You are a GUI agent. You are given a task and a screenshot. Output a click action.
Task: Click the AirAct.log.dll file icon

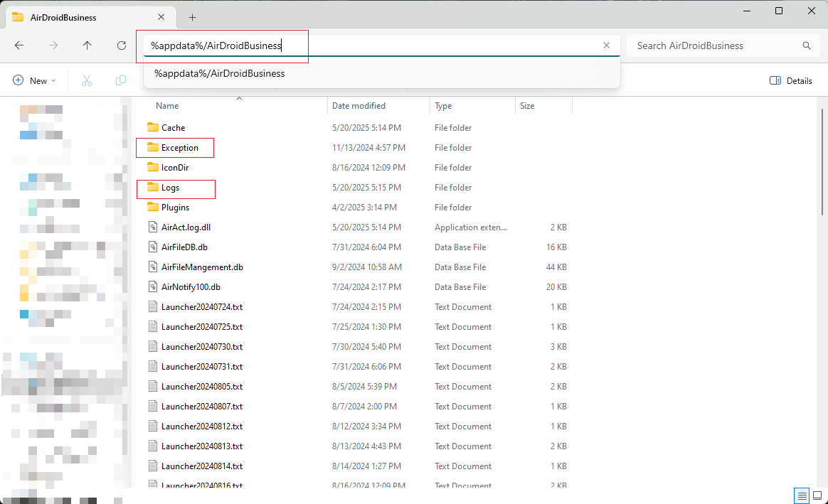pyautogui.click(x=153, y=227)
